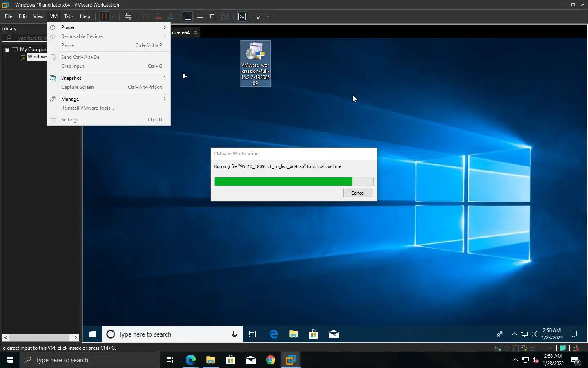
Task: Open the dropdown arrow beside the pause button
Action: [113, 16]
